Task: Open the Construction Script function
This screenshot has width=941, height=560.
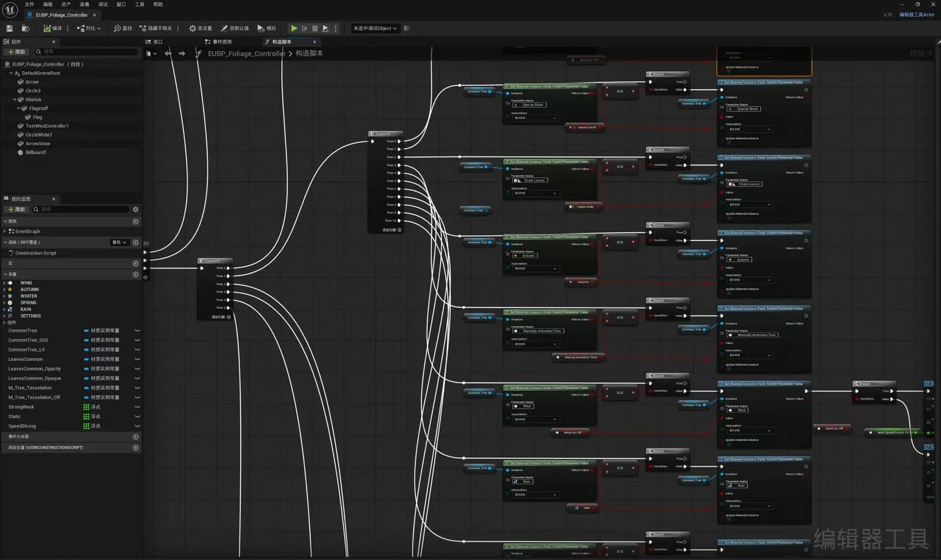Action: (35, 253)
